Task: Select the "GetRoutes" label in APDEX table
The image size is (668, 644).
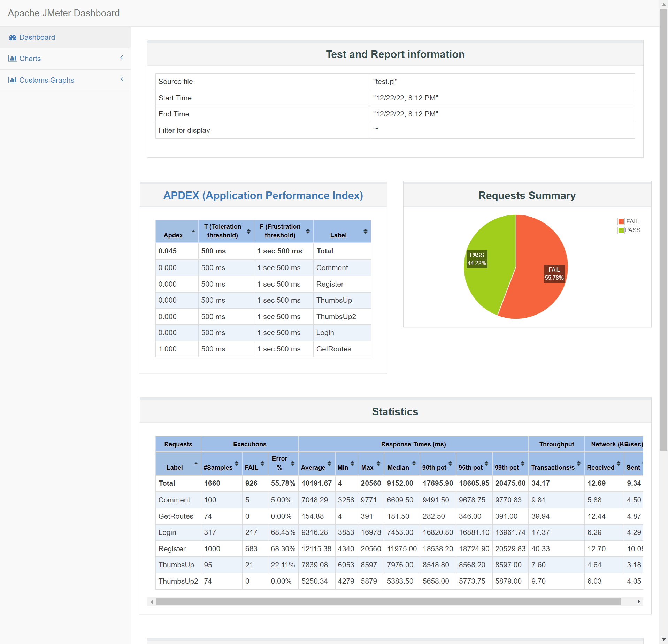Action: point(333,349)
